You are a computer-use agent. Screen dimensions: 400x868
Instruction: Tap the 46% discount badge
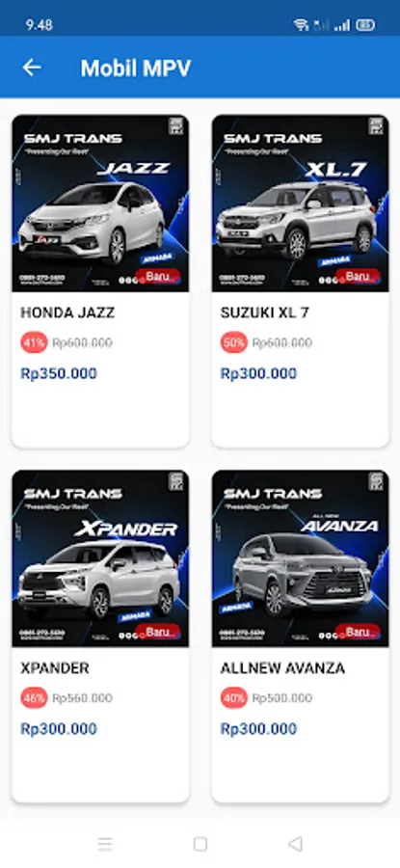click(x=35, y=698)
